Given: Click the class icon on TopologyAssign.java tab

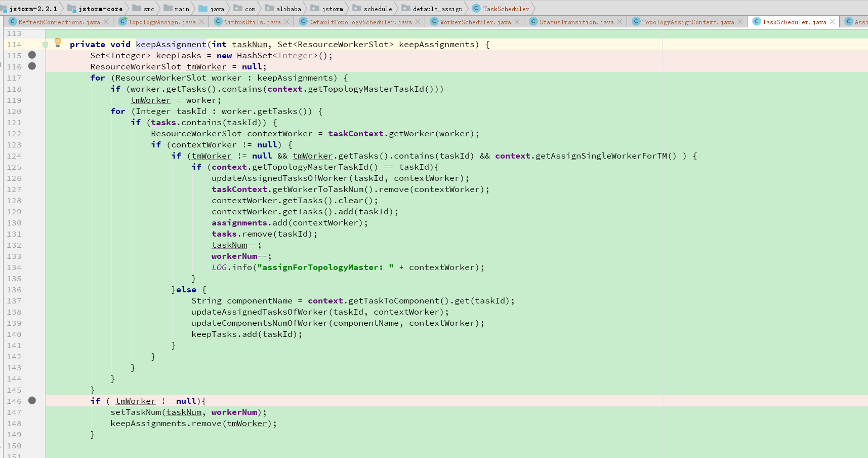Looking at the screenshot, I should point(122,21).
